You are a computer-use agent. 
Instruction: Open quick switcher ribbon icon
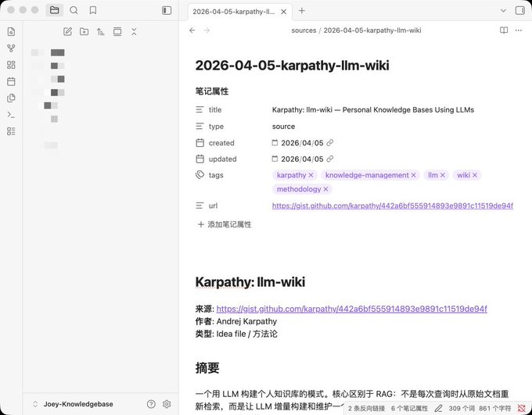click(11, 31)
